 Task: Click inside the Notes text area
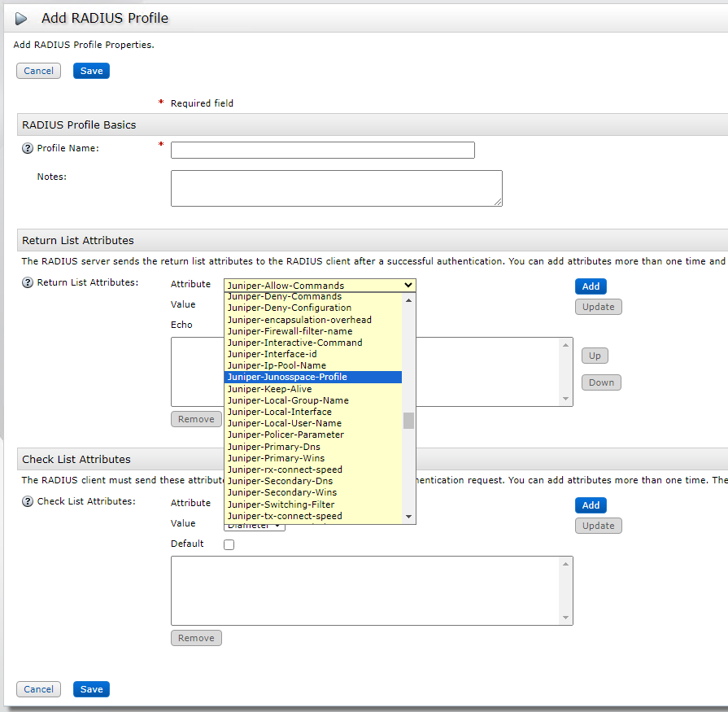(336, 188)
